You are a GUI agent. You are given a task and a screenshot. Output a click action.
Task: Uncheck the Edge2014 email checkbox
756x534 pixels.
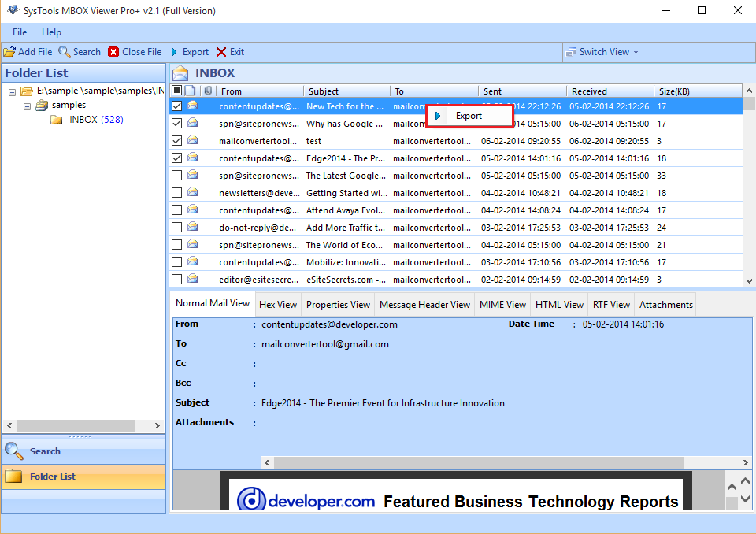pyautogui.click(x=177, y=158)
